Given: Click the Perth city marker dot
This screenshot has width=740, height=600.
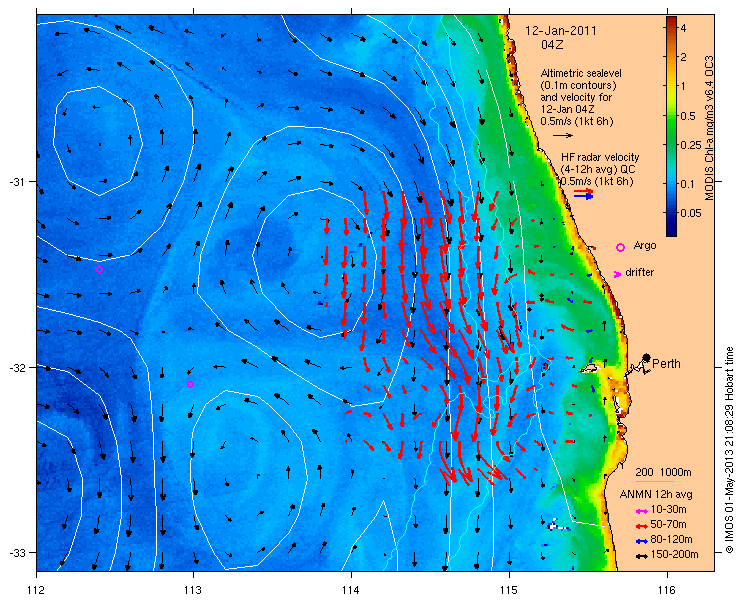Looking at the screenshot, I should pos(646,357).
